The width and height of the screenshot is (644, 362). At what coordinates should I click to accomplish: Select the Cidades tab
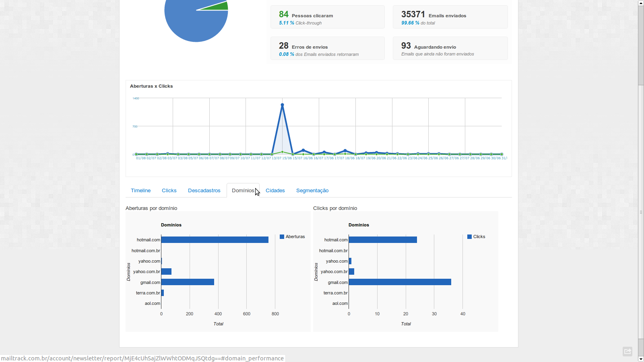[x=275, y=190]
